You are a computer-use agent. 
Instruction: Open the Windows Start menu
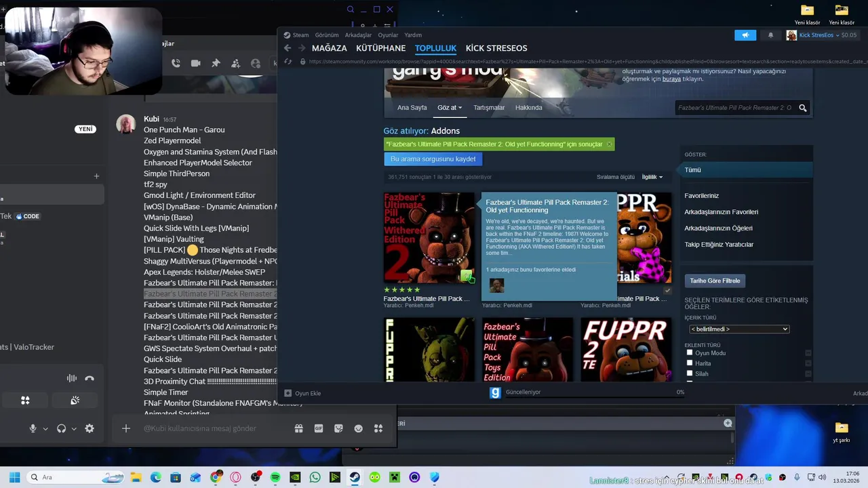click(x=14, y=477)
